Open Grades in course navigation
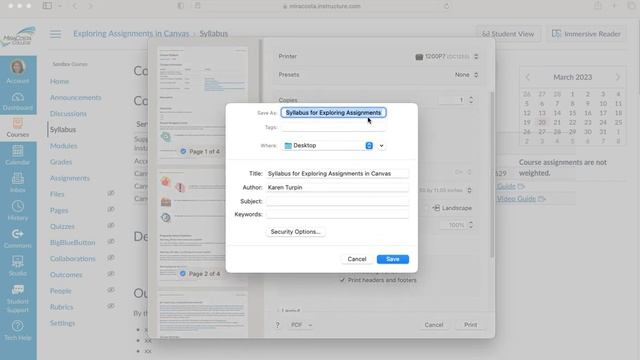The image size is (640, 360). click(61, 162)
